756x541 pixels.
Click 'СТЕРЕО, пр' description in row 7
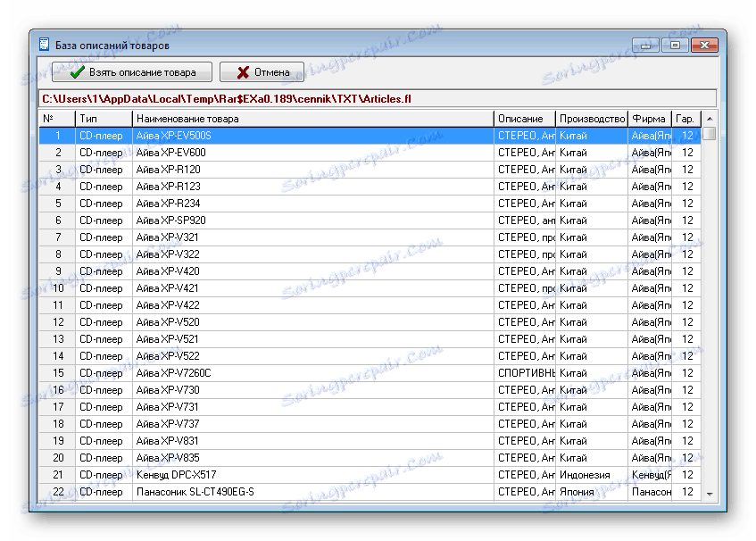click(x=525, y=237)
